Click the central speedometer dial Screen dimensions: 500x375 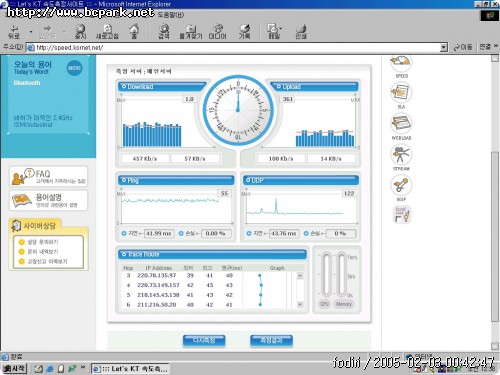pyautogui.click(x=238, y=111)
